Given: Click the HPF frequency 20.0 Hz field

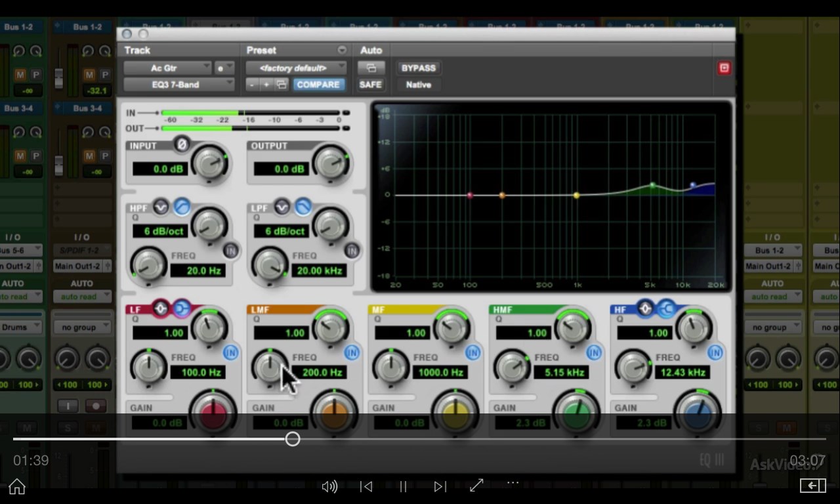Looking at the screenshot, I should point(198,270).
